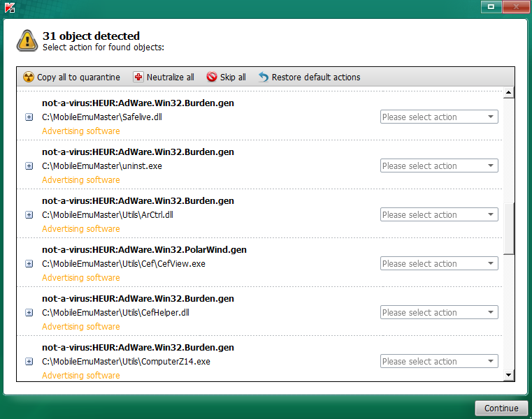Select path C:\MobileEmuMaster\uninst.exe
Screen dimensions: 532x419
click(x=102, y=166)
